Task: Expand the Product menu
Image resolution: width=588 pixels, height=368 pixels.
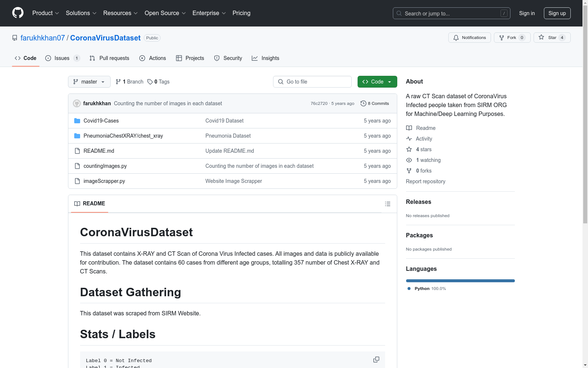Action: 46,13
